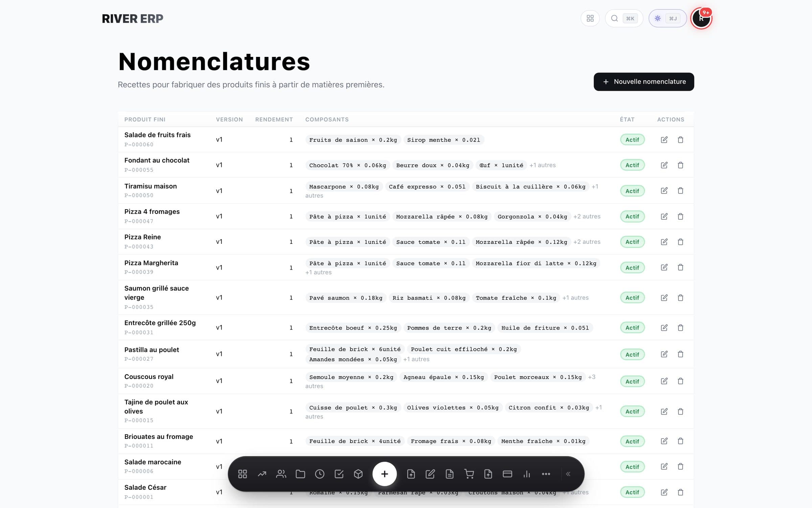Open the clock icon in the dock
This screenshot has height=508, width=812.
pyautogui.click(x=320, y=474)
